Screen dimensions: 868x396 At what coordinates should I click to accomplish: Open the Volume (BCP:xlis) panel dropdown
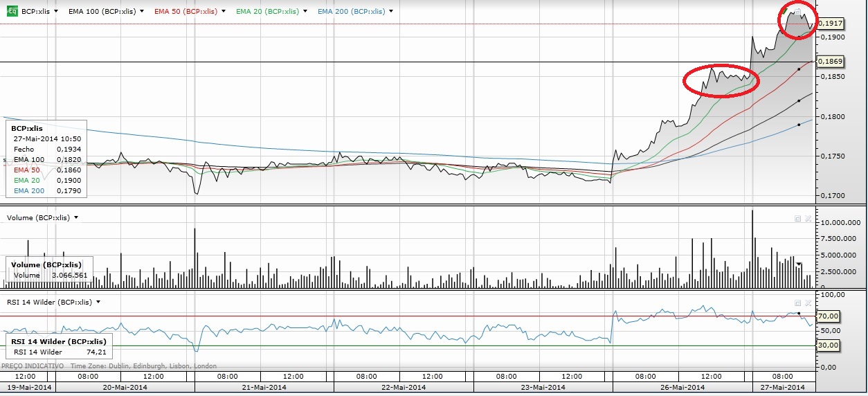point(76,217)
